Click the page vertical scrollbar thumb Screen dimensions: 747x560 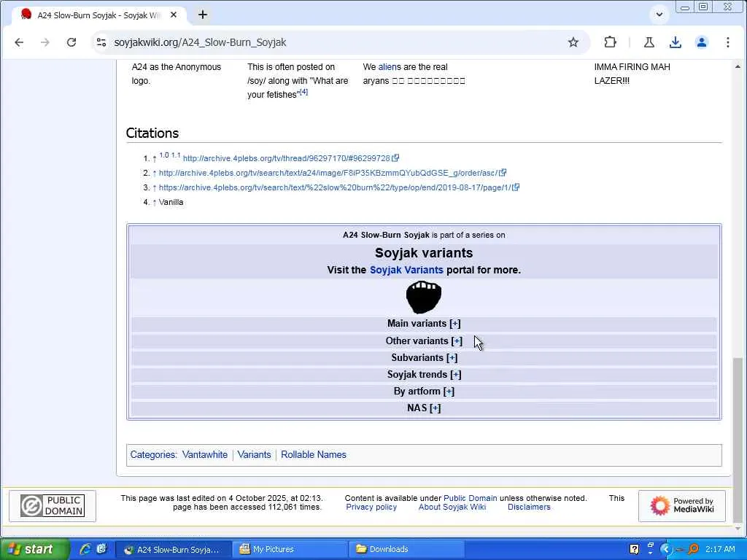[x=738, y=439]
